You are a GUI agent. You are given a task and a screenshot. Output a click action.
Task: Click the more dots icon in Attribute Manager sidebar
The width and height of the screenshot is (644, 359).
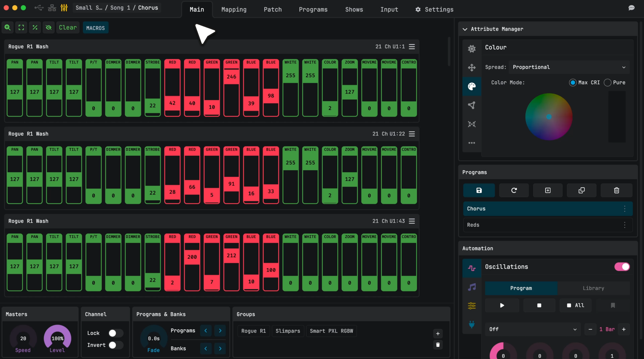coord(472,143)
